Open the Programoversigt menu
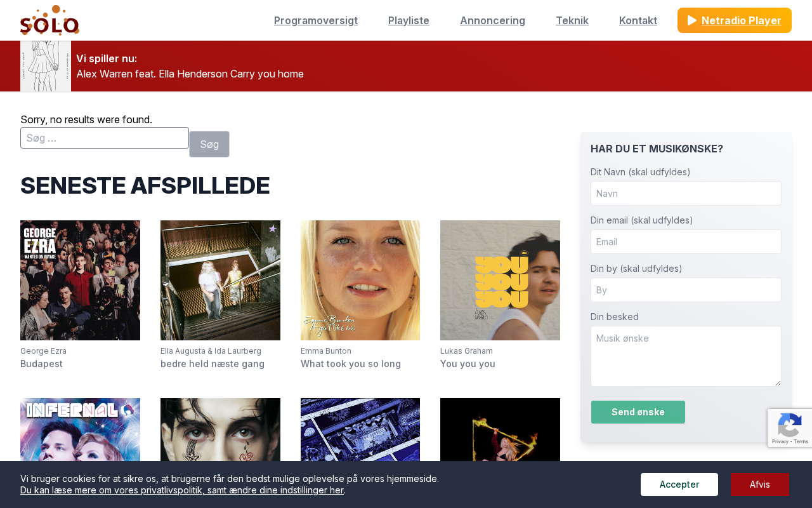The height and width of the screenshot is (508, 812). coord(316,20)
